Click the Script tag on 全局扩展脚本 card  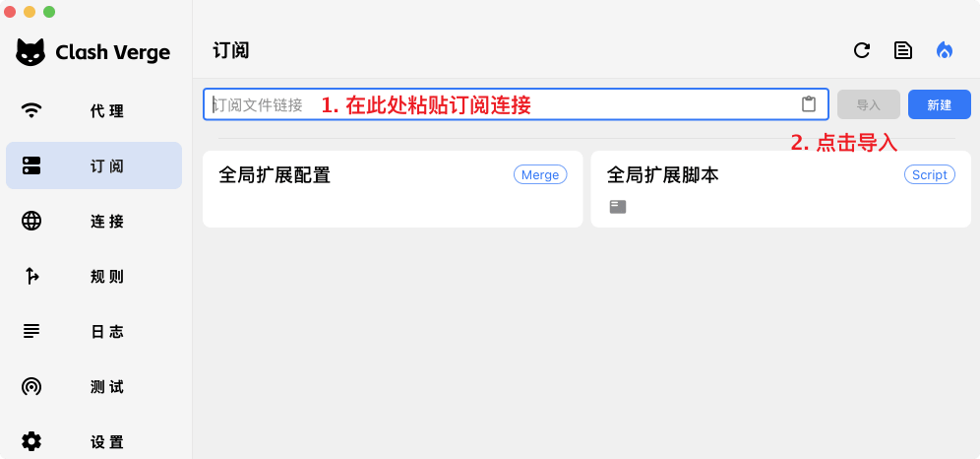tap(930, 174)
